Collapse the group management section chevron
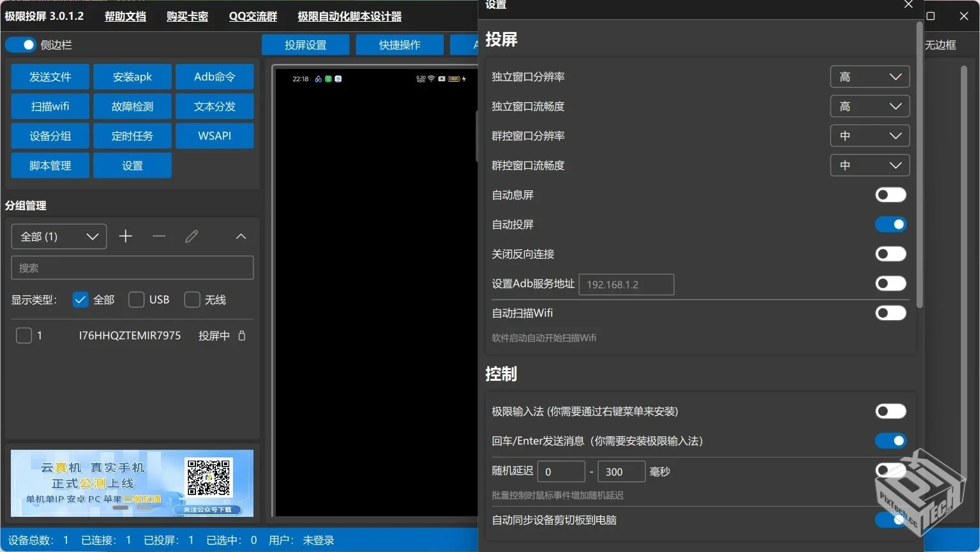The height and width of the screenshot is (552, 980). (241, 236)
